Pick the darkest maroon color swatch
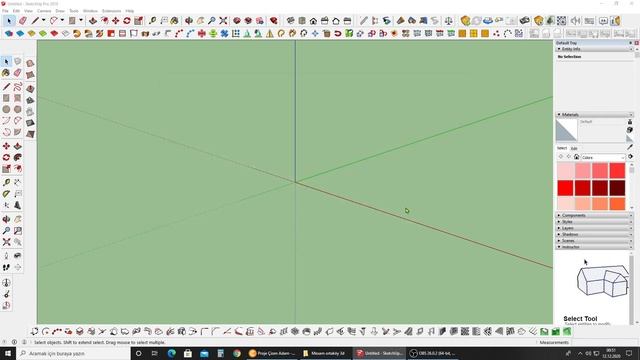The image size is (640, 360). pos(617,188)
